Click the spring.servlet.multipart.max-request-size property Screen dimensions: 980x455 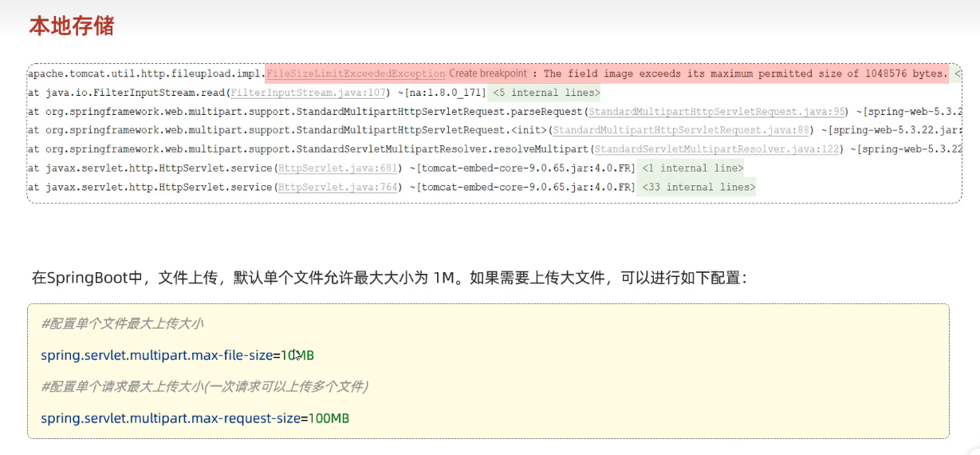tap(170, 418)
